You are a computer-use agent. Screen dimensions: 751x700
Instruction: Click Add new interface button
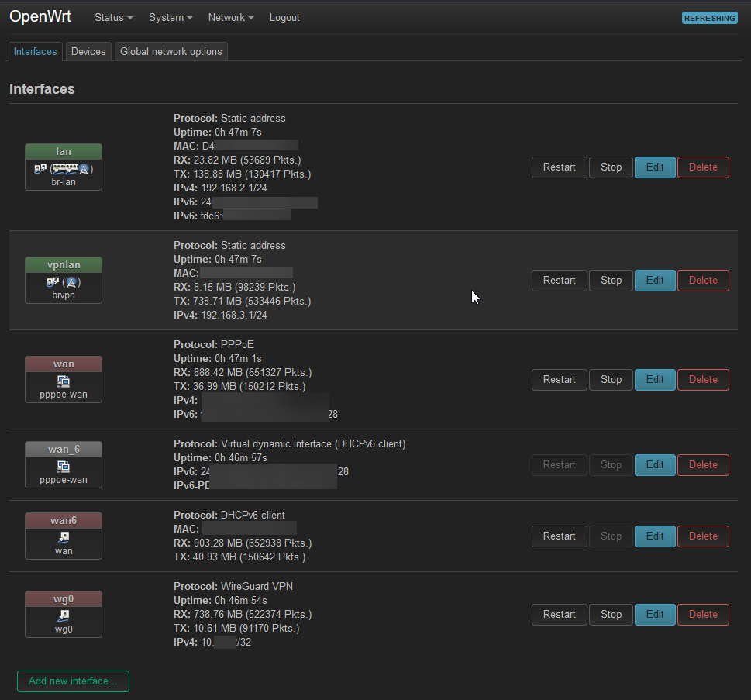[73, 681]
